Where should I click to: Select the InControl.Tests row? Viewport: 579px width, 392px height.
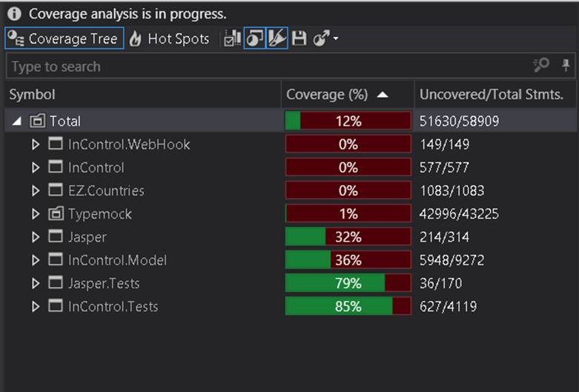290,307
